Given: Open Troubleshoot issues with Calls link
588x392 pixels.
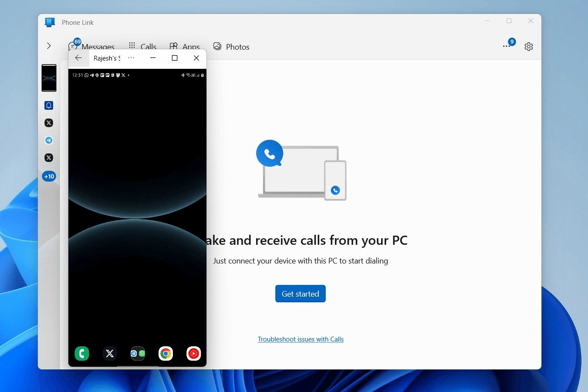Looking at the screenshot, I should tap(301, 339).
